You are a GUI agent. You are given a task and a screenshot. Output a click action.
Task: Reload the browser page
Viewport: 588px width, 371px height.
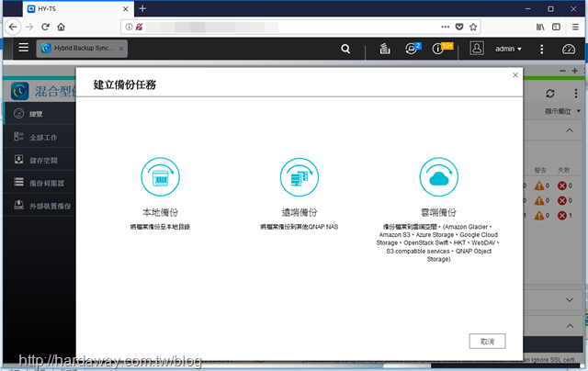[x=45, y=27]
